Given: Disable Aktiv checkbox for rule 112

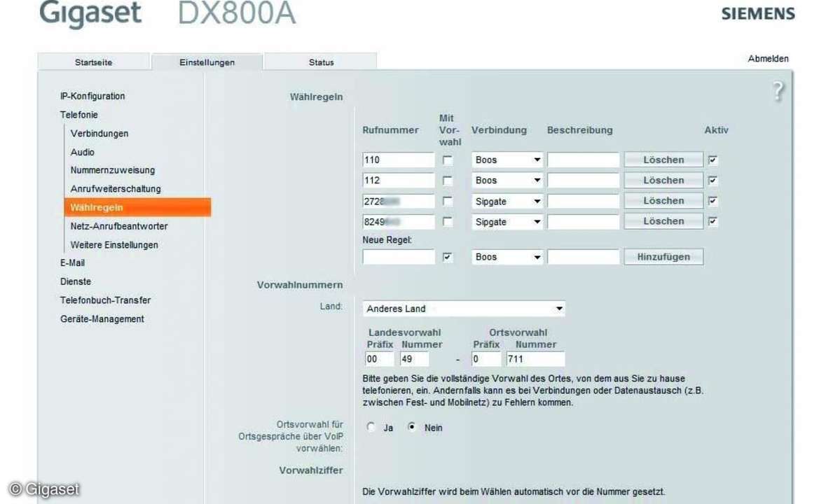Looking at the screenshot, I should click(712, 181).
